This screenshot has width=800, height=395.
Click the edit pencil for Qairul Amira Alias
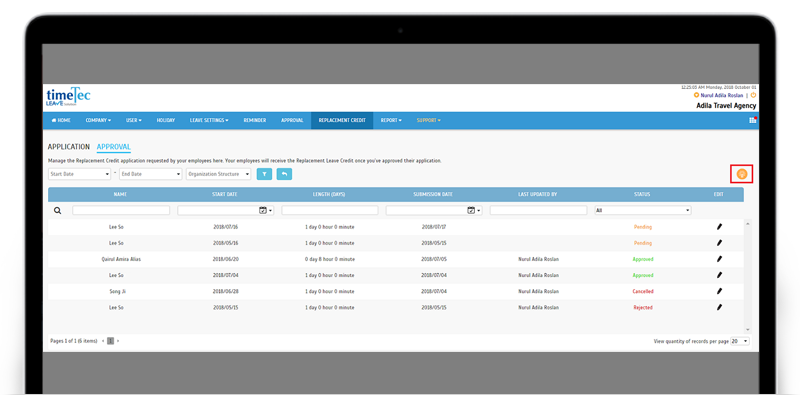point(719,259)
